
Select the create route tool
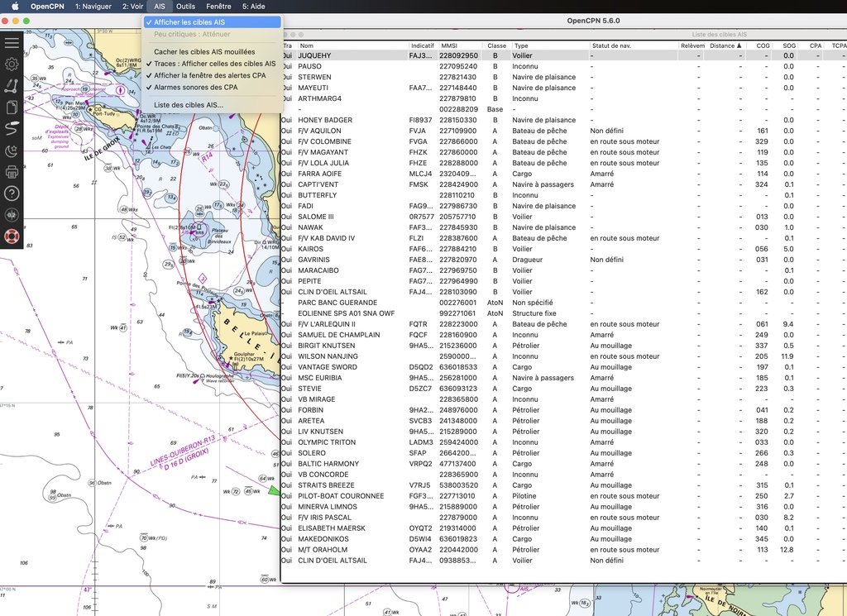tap(12, 86)
